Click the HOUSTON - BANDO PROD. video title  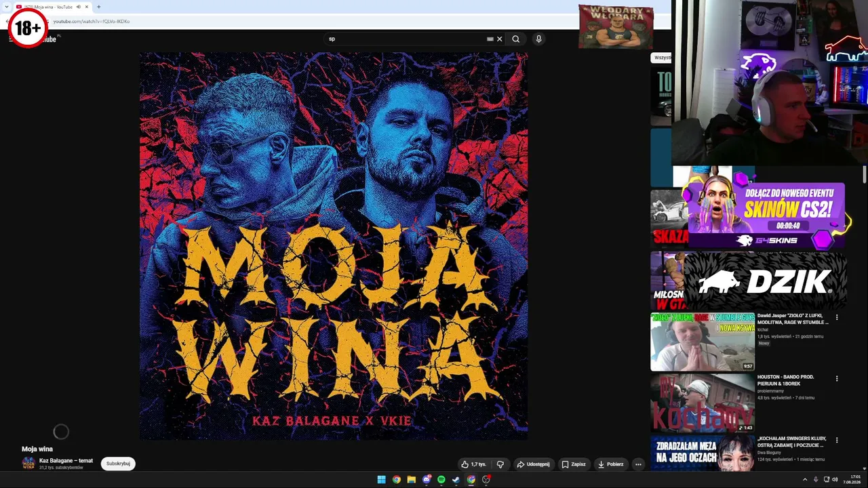[x=785, y=380]
